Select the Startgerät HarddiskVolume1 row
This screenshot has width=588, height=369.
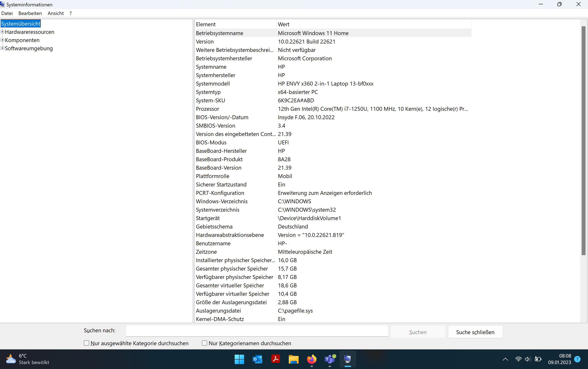click(x=333, y=218)
